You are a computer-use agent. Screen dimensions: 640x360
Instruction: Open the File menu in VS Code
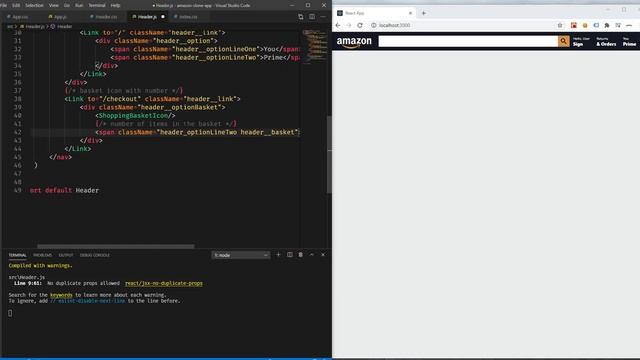[x=3, y=5]
